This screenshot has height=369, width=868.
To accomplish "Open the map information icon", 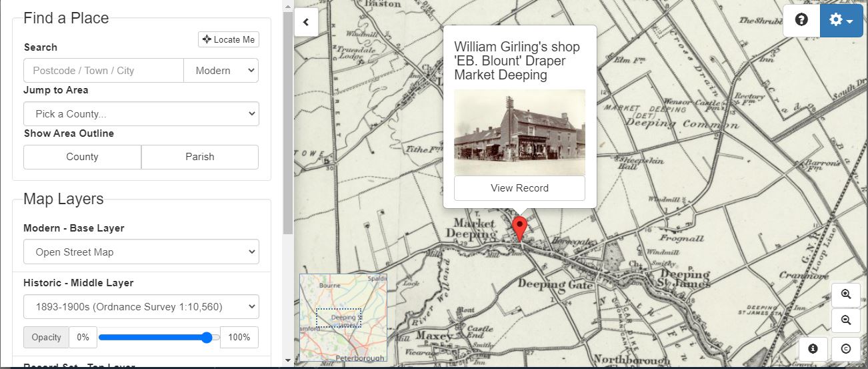I will point(813,348).
